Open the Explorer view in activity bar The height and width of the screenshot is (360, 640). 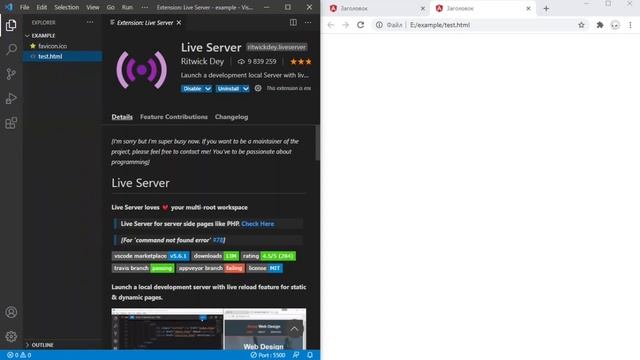pyautogui.click(x=11, y=25)
